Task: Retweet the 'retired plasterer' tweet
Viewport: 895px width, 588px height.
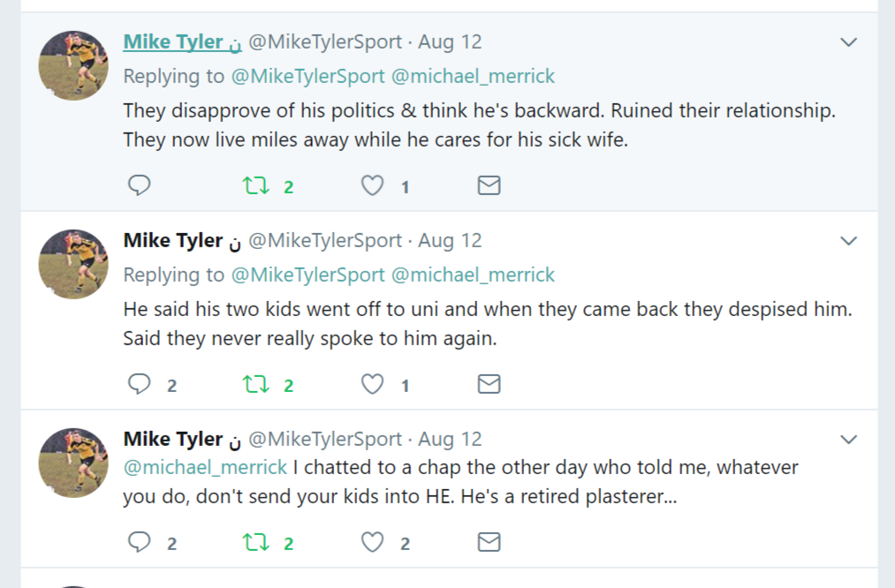Action: [255, 542]
